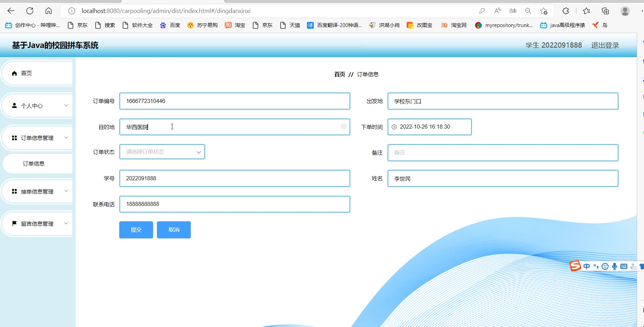Open the 软件大全 bookmark
The image size is (644, 327).
point(138,25)
